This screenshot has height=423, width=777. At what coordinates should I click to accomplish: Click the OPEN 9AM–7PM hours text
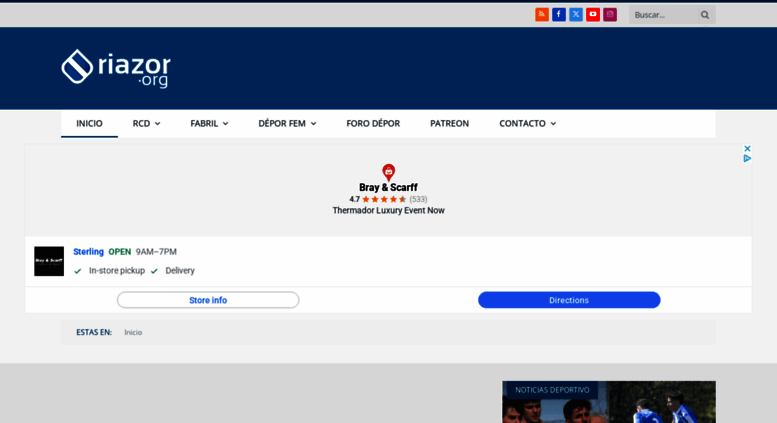(x=142, y=252)
